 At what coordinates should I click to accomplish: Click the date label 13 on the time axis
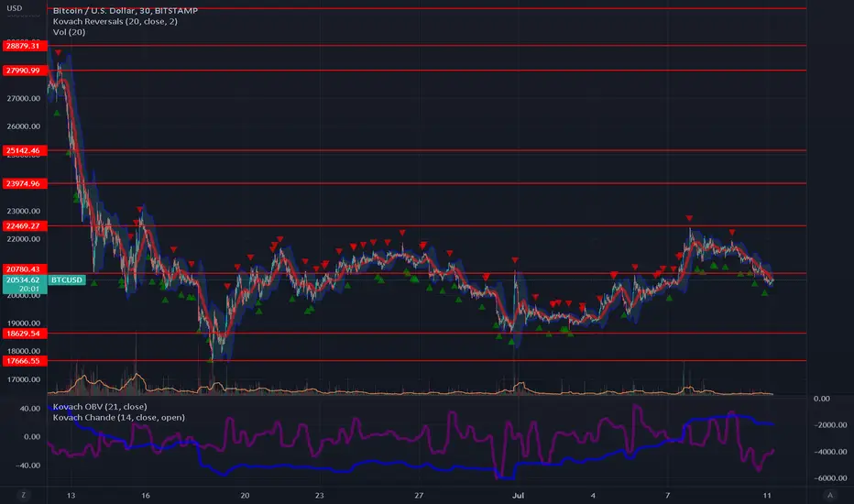pos(71,495)
